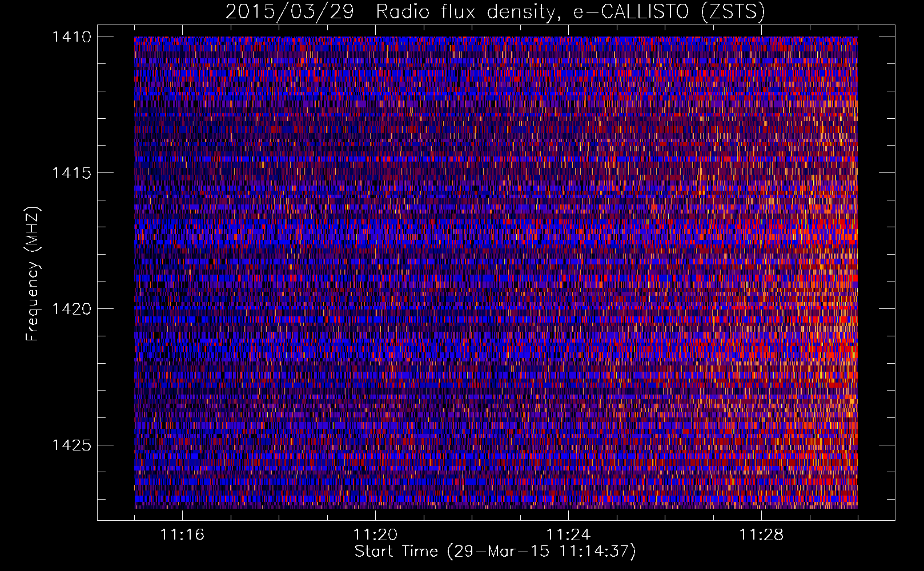
Task: Select the 1425 frequency axis label
Action: (71, 445)
